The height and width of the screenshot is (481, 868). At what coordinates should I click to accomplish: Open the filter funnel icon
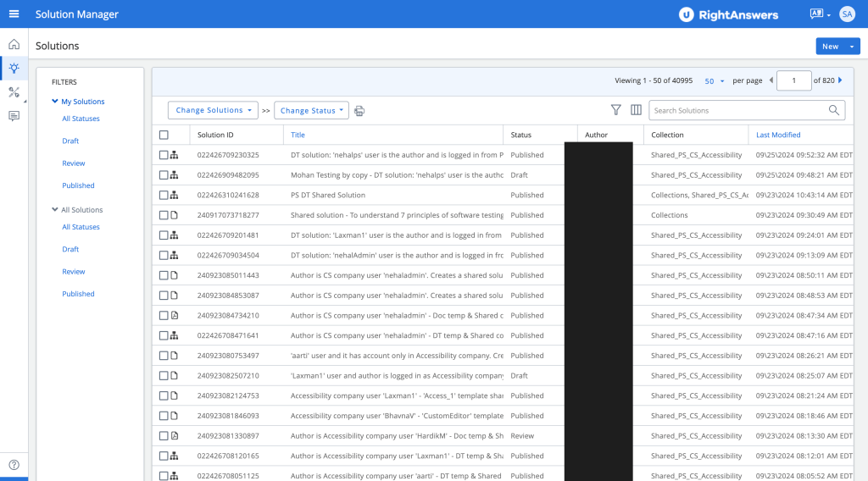pyautogui.click(x=615, y=110)
